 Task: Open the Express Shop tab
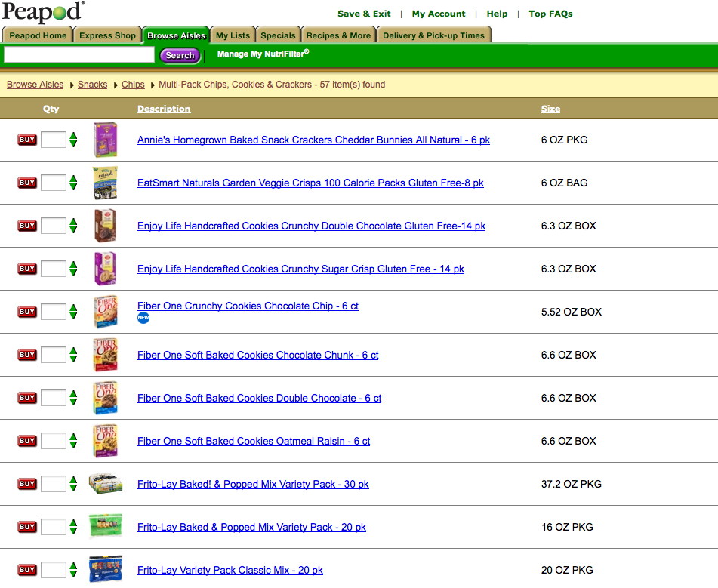[107, 35]
